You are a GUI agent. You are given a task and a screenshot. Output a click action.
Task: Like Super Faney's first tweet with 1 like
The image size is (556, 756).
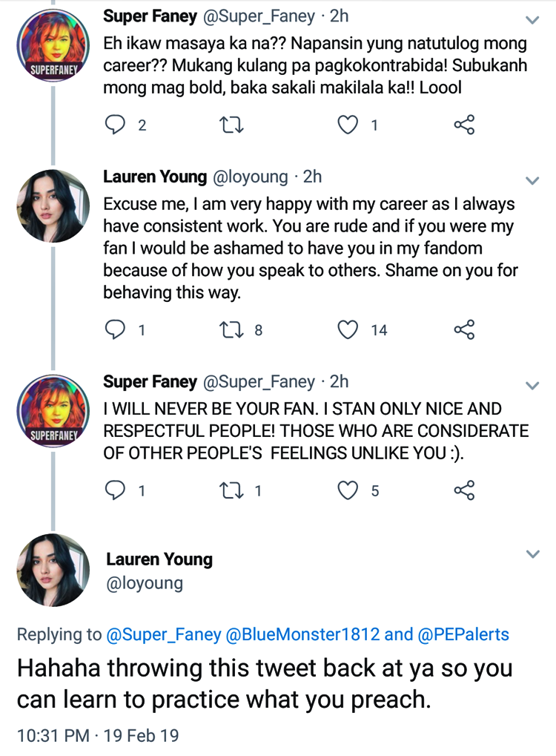[x=348, y=125]
